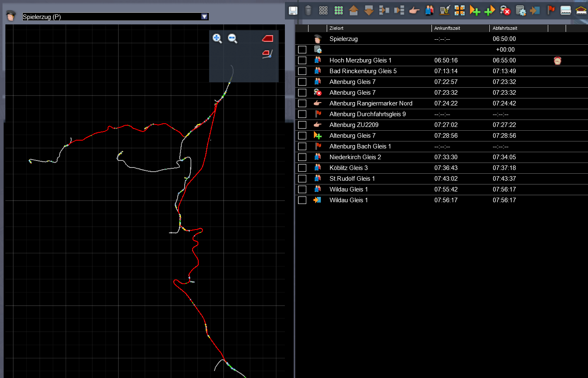Image resolution: width=588 pixels, height=378 pixels.
Task: Select the Niederkirch Gleis 2 row
Action: click(355, 157)
